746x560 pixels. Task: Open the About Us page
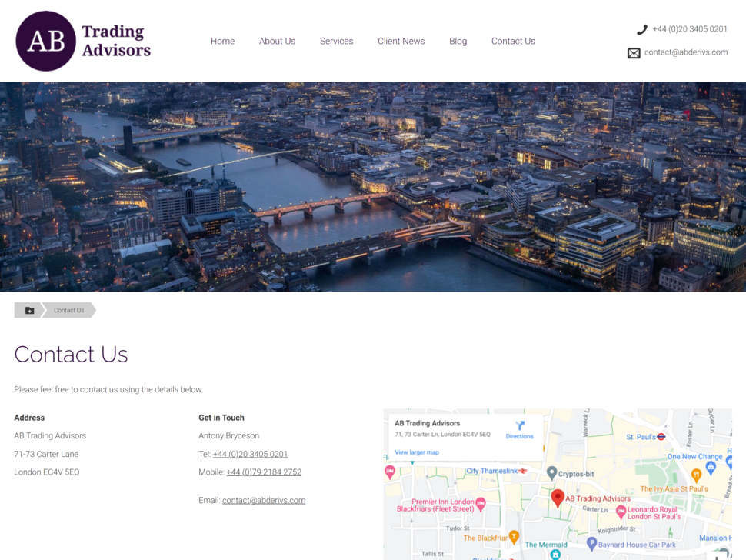[x=278, y=41]
